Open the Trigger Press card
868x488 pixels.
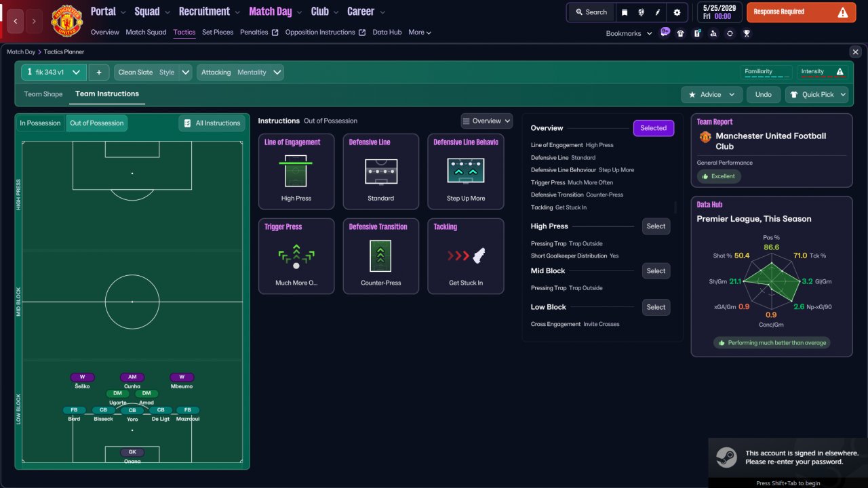(x=296, y=256)
